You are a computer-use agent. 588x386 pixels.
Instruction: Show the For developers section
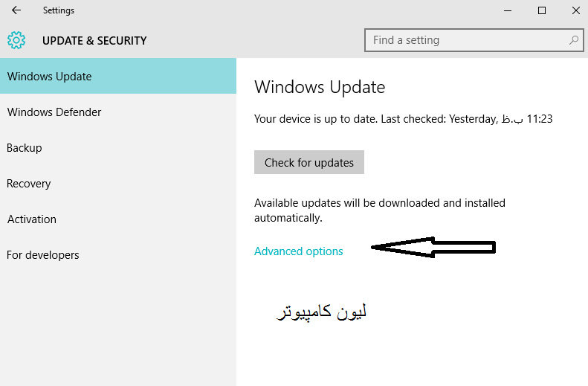tap(43, 255)
